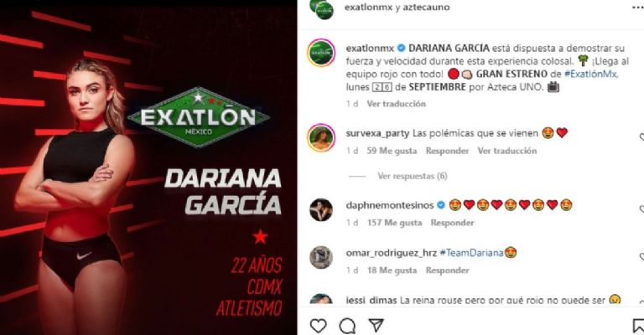Reply to daphnemontesinos comment

pyautogui.click(x=452, y=223)
